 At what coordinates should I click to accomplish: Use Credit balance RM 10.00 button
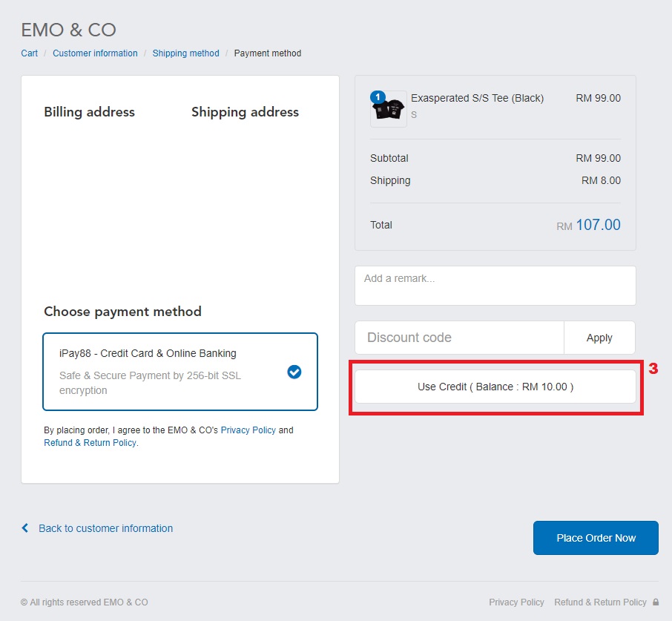[495, 387]
